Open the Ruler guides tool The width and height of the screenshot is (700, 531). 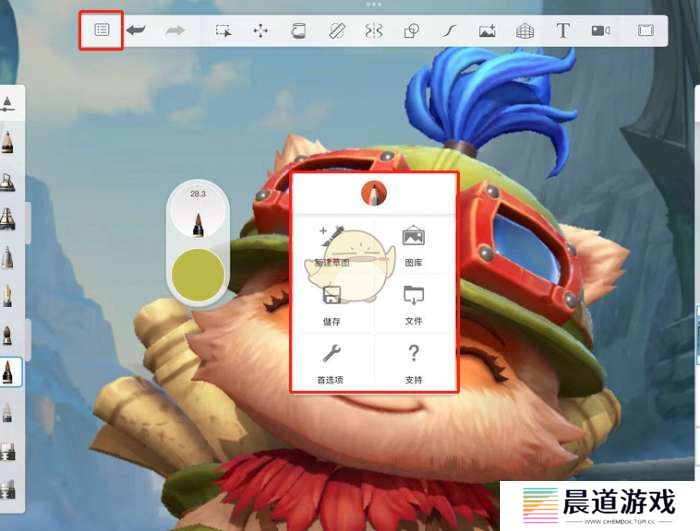(x=337, y=30)
